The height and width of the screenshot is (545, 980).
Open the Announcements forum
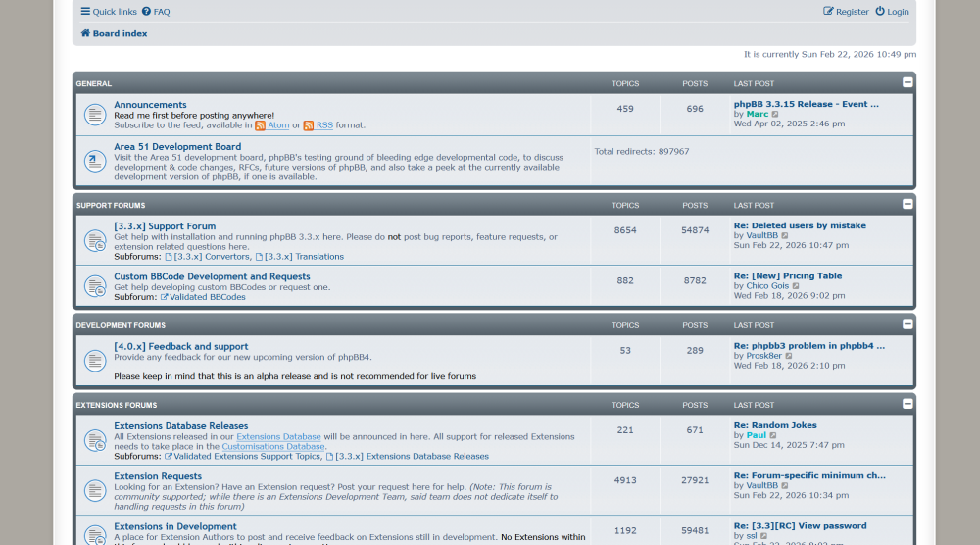point(150,104)
